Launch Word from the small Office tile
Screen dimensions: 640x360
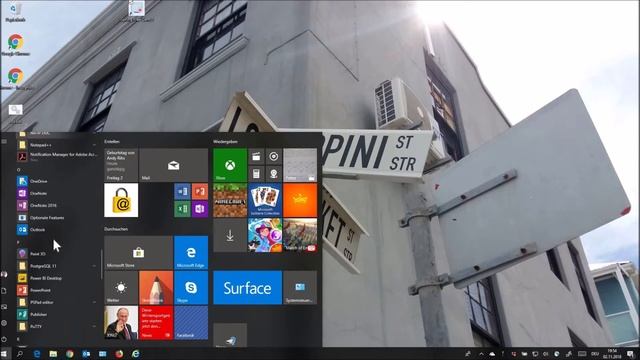point(182,191)
